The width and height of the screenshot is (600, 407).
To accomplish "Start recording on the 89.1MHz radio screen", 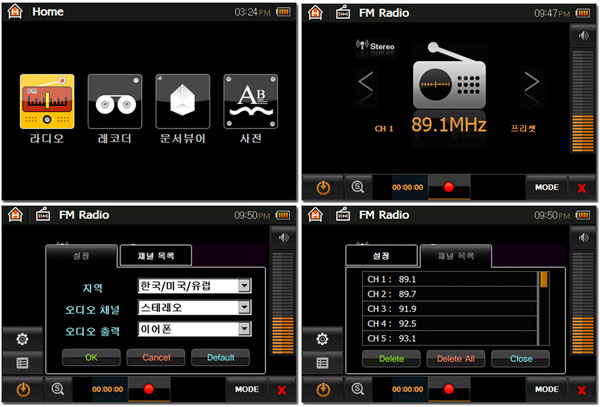I will click(x=448, y=187).
